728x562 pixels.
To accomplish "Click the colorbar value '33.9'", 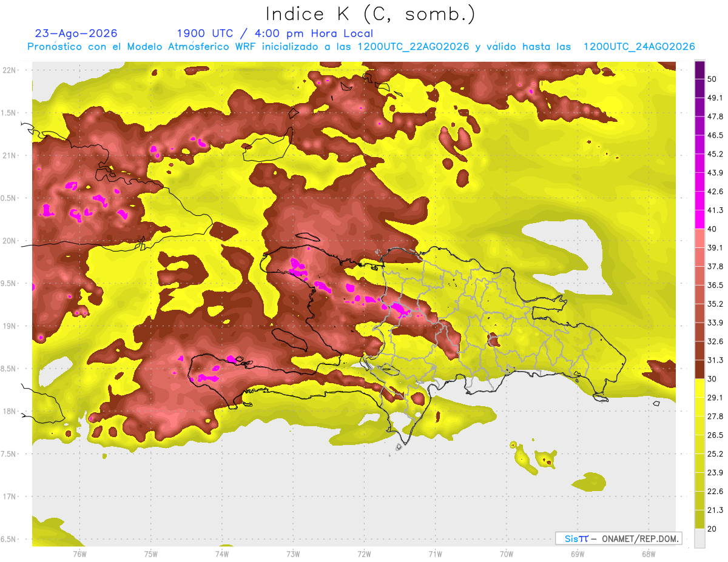I will (715, 323).
